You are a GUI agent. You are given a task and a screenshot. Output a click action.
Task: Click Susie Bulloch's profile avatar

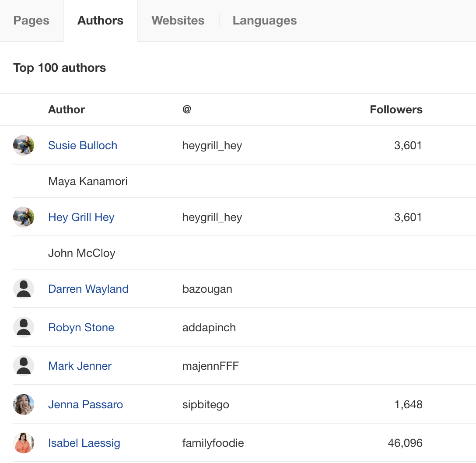tap(24, 145)
